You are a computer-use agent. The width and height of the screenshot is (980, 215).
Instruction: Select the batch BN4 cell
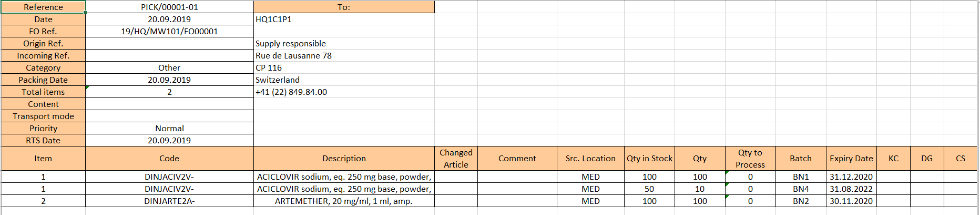801,189
